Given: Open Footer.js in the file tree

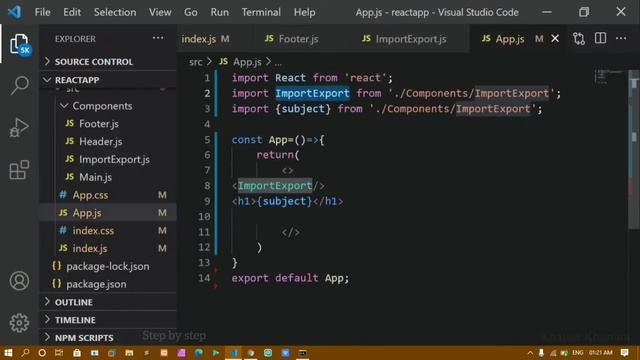Looking at the screenshot, I should click(108, 124).
